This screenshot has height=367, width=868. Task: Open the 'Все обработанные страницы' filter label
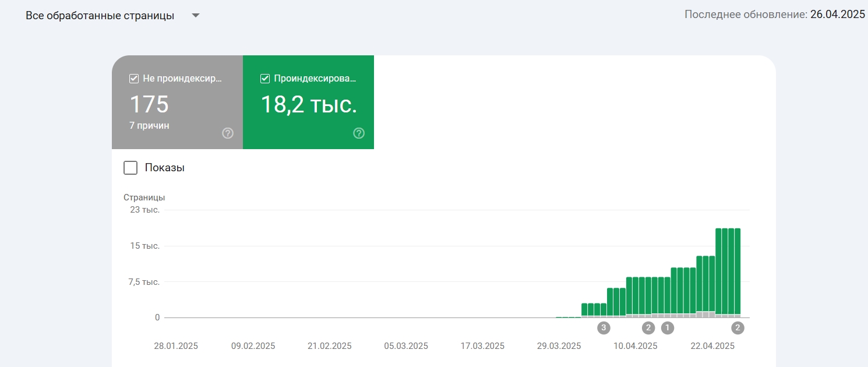pos(100,16)
